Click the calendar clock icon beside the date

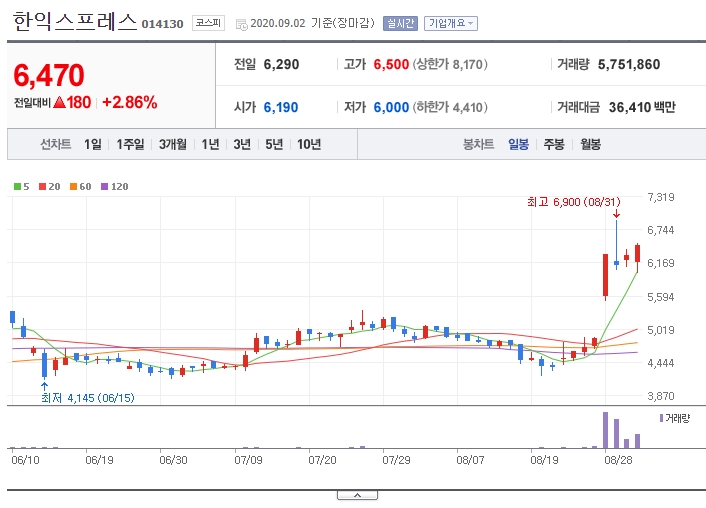tap(241, 24)
